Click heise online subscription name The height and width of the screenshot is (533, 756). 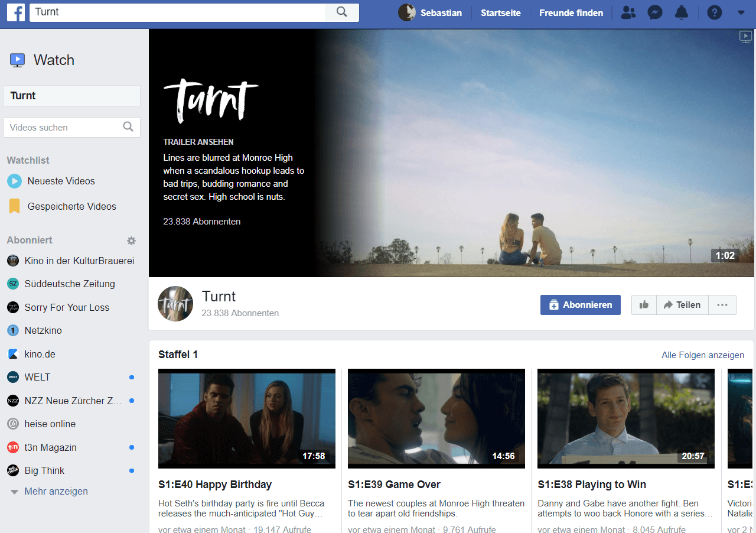pyautogui.click(x=50, y=424)
